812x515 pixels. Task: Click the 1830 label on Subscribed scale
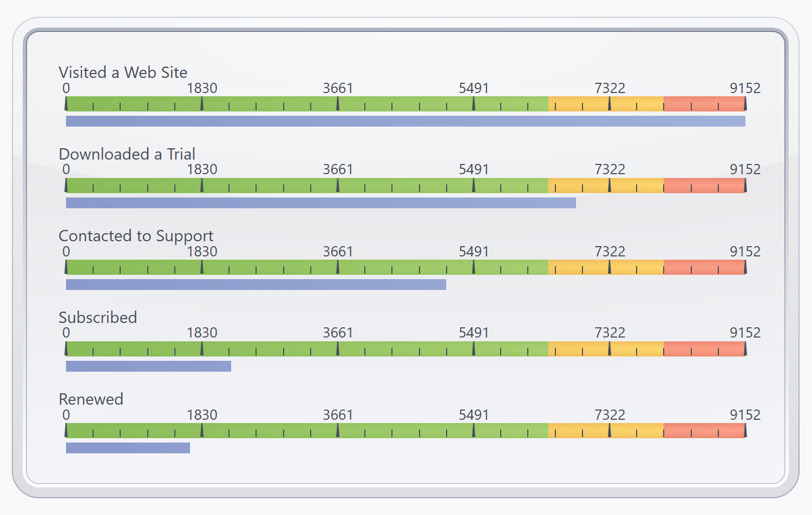(202, 333)
